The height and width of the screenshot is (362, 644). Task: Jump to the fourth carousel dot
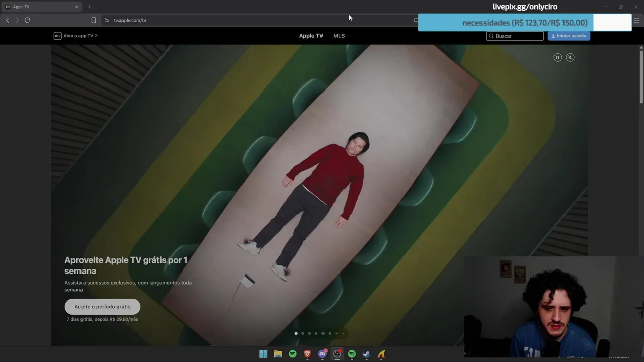coord(316,333)
